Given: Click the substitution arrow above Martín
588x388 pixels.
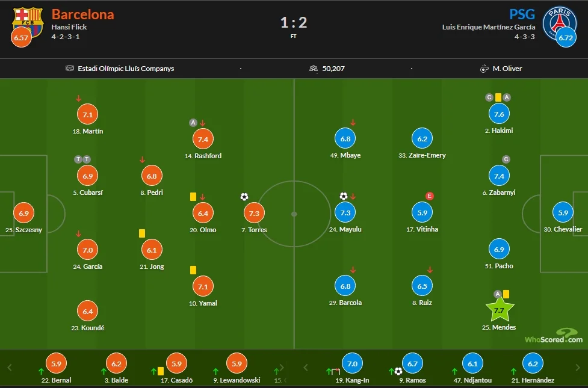Looking at the screenshot, I should point(78,98).
